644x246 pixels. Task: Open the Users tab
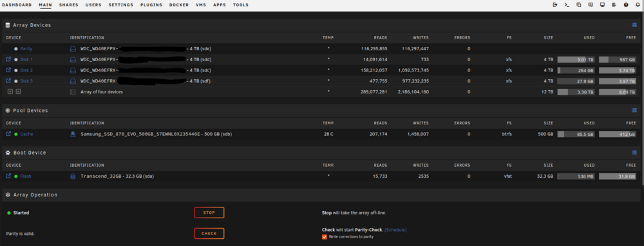pyautogui.click(x=93, y=5)
